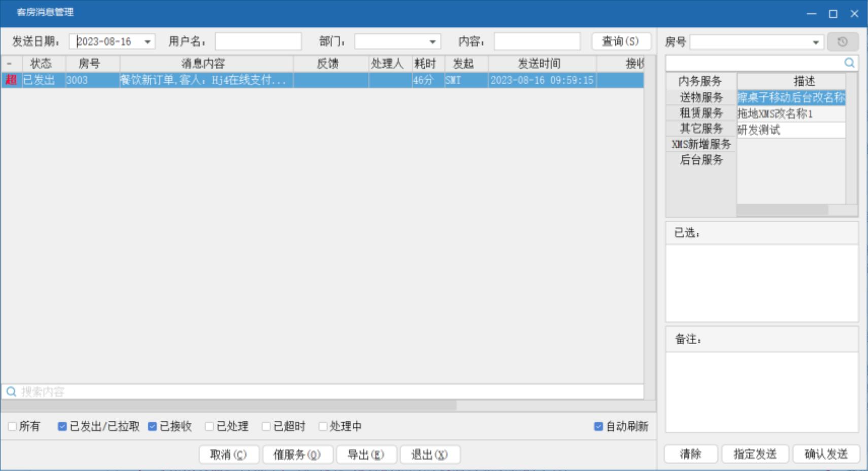
Task: Open the 房号 combo box dropdown
Action: (x=816, y=42)
